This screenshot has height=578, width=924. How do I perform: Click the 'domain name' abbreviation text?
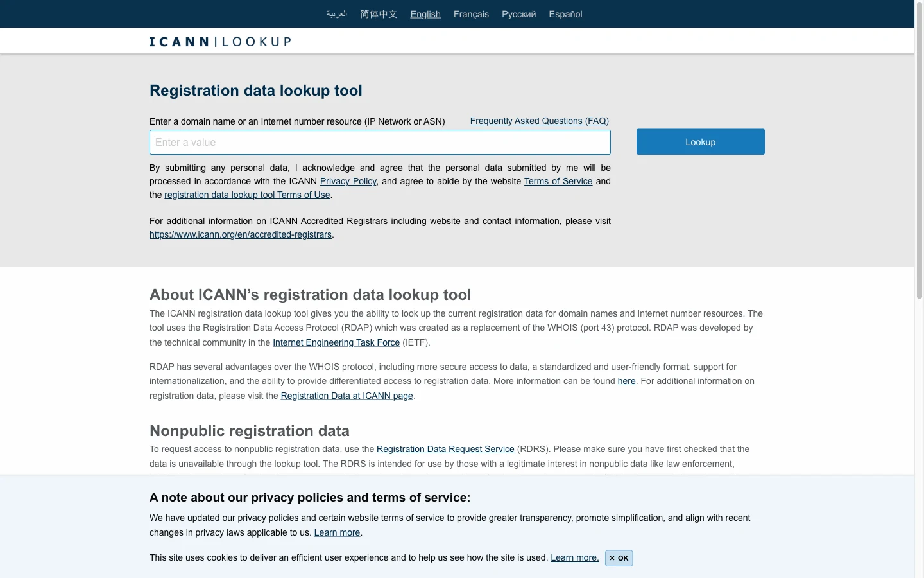click(x=208, y=121)
